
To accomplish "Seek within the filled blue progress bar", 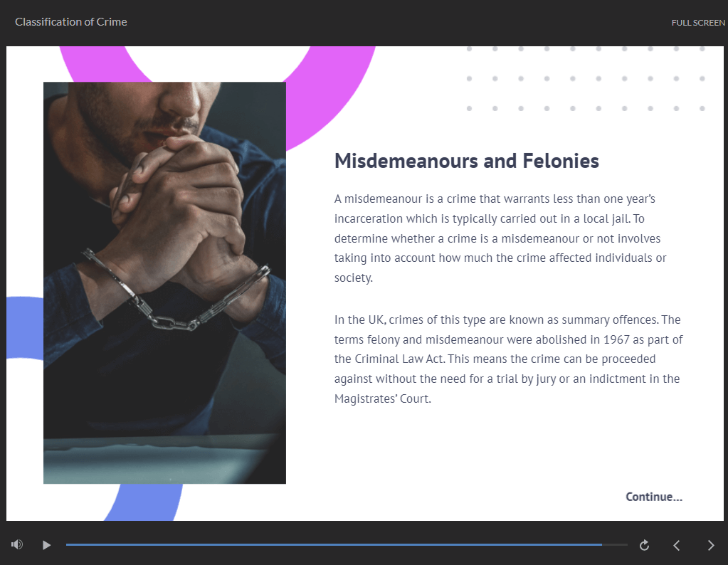I will pyautogui.click(x=334, y=544).
